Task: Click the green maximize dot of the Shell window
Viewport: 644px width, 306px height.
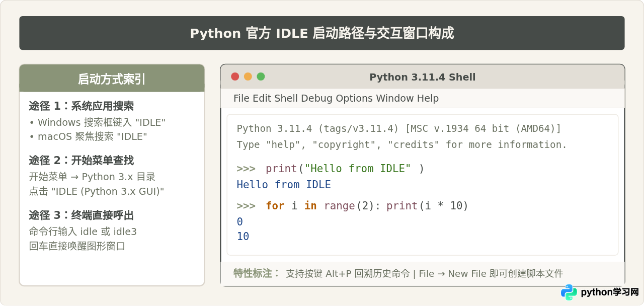Action: click(x=261, y=76)
